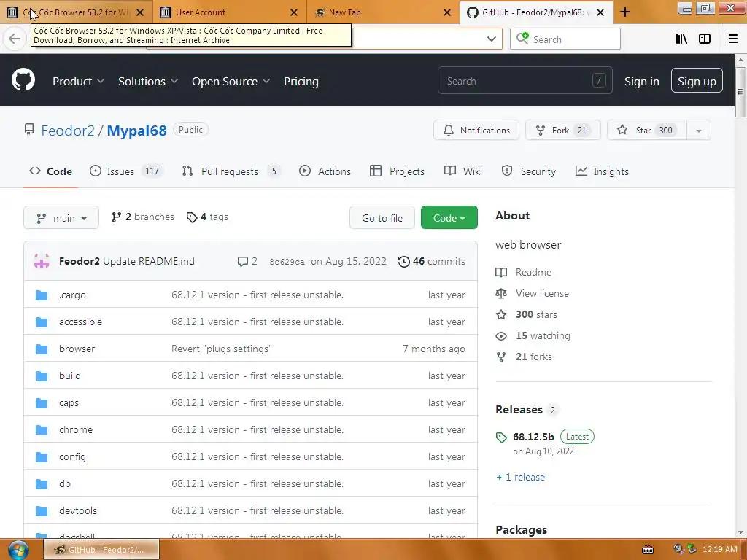Open the caps folder

coord(69,402)
